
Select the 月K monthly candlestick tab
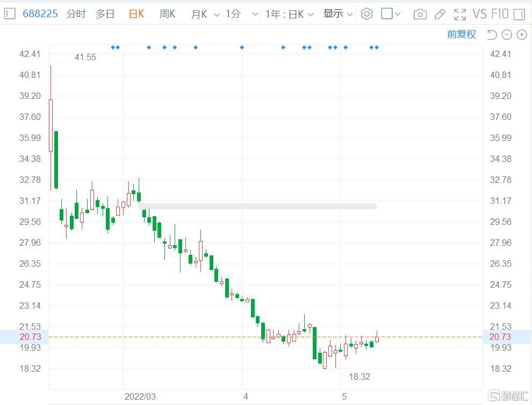[199, 15]
